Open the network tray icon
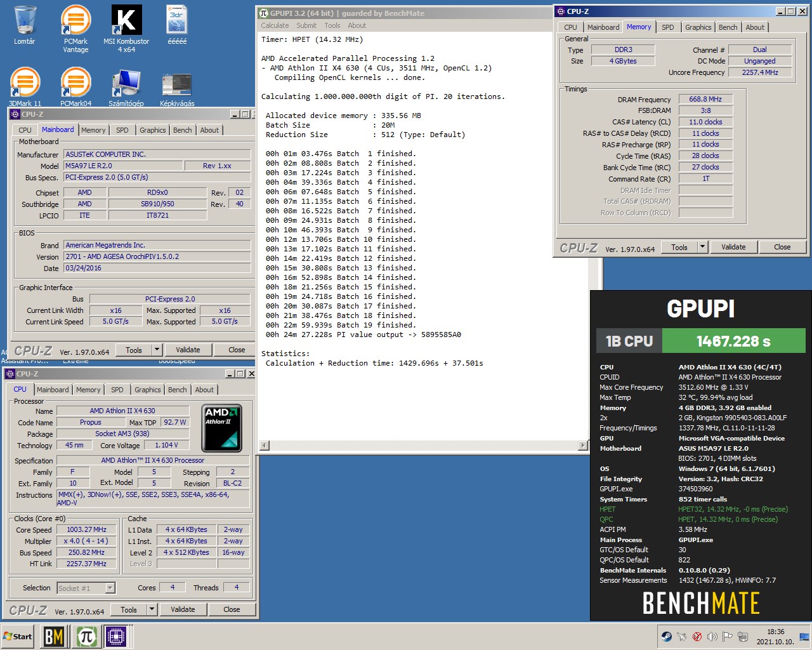Viewport: 812px width, 650px height. (743, 637)
